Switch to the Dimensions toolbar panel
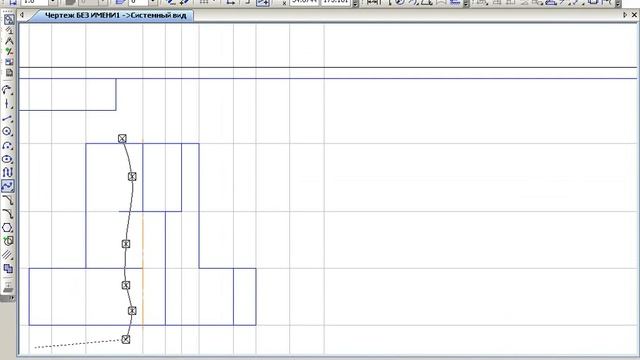Image resolution: width=640 pixels, height=360 pixels. coord(9,31)
